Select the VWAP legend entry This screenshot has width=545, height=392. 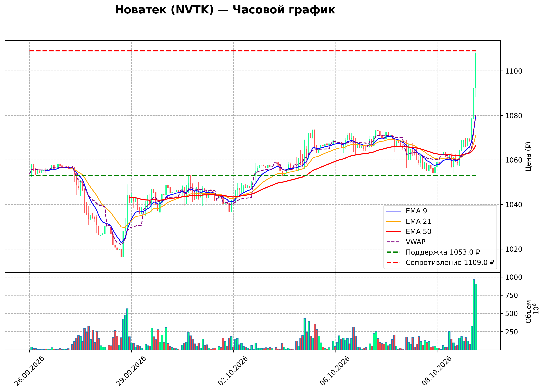pos(406,242)
